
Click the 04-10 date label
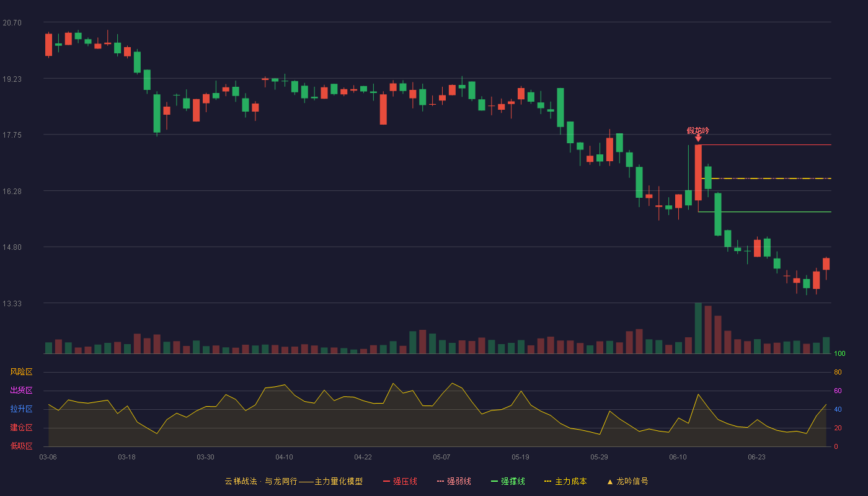[x=284, y=457]
